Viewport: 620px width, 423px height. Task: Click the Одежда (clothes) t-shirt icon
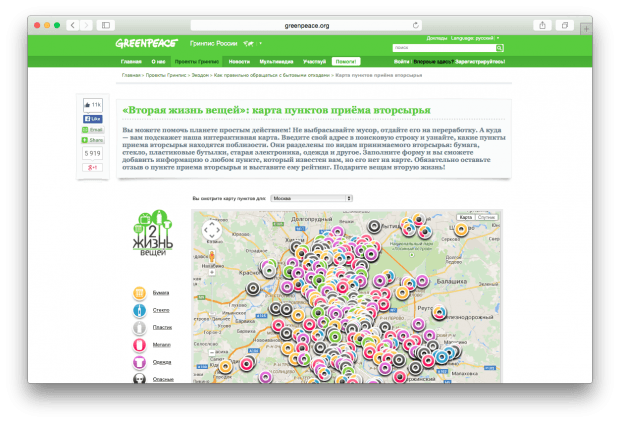click(139, 362)
